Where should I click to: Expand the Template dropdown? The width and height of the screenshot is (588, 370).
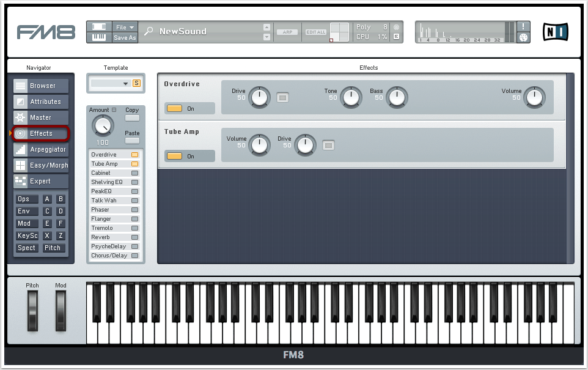tap(125, 84)
